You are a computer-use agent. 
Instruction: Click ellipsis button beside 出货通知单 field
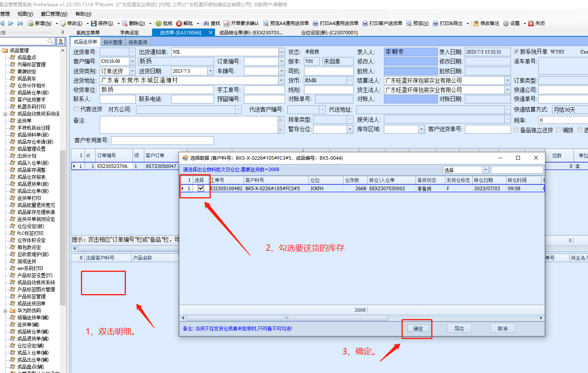coord(281,52)
